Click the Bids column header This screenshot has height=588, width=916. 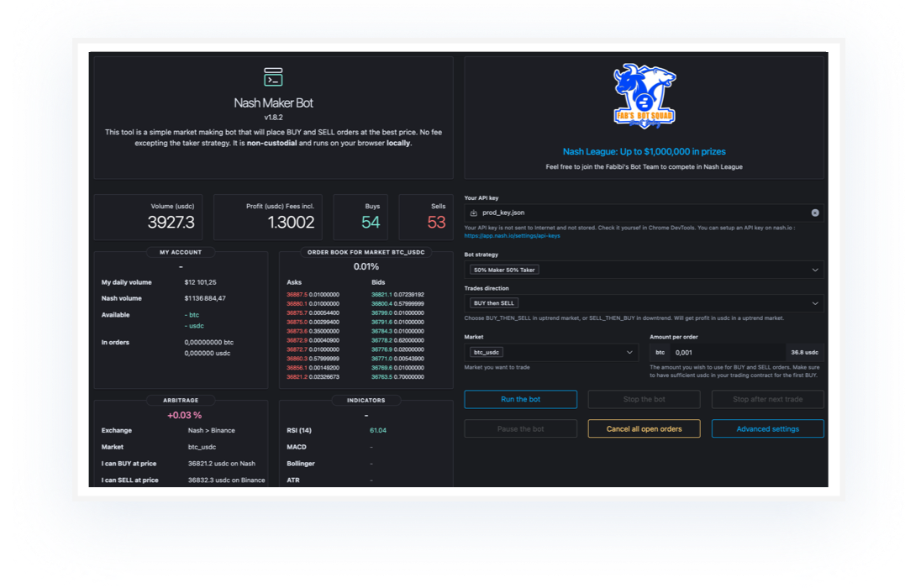378,282
